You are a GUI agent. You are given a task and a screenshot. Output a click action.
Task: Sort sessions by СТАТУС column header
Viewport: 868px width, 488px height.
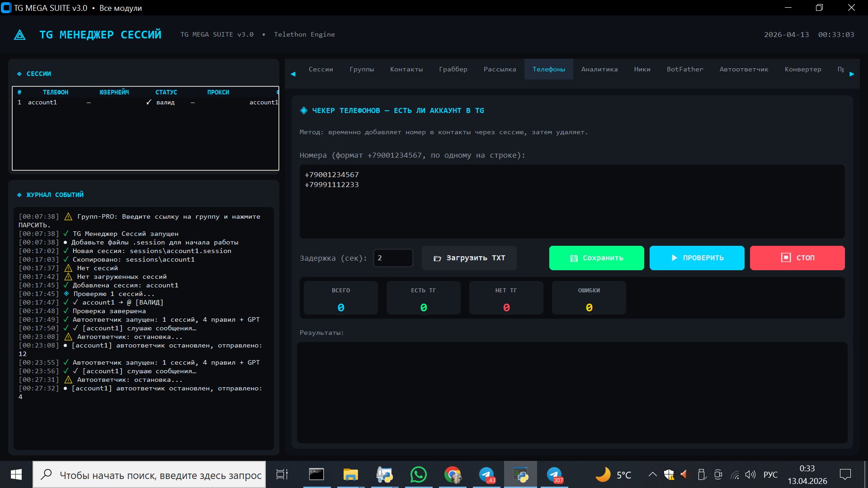pos(166,92)
